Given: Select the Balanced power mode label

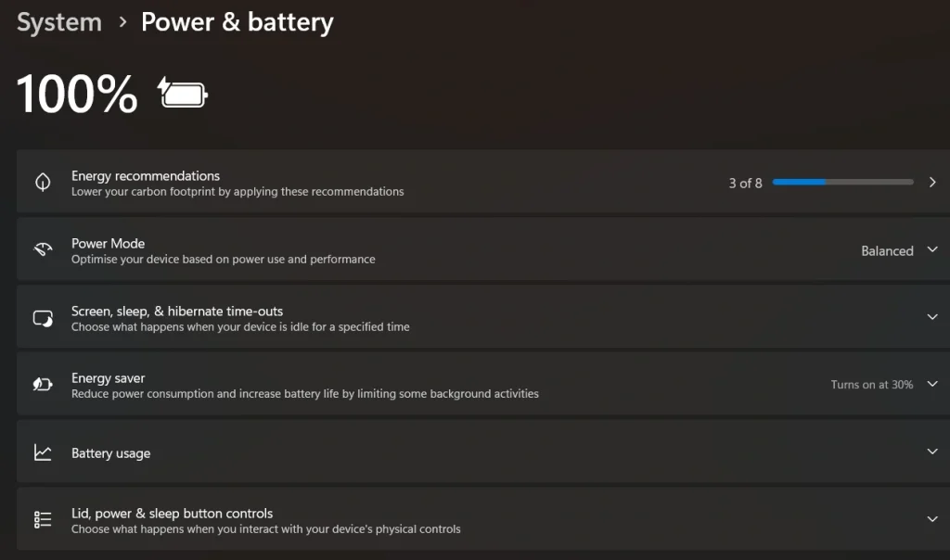Looking at the screenshot, I should [x=887, y=249].
